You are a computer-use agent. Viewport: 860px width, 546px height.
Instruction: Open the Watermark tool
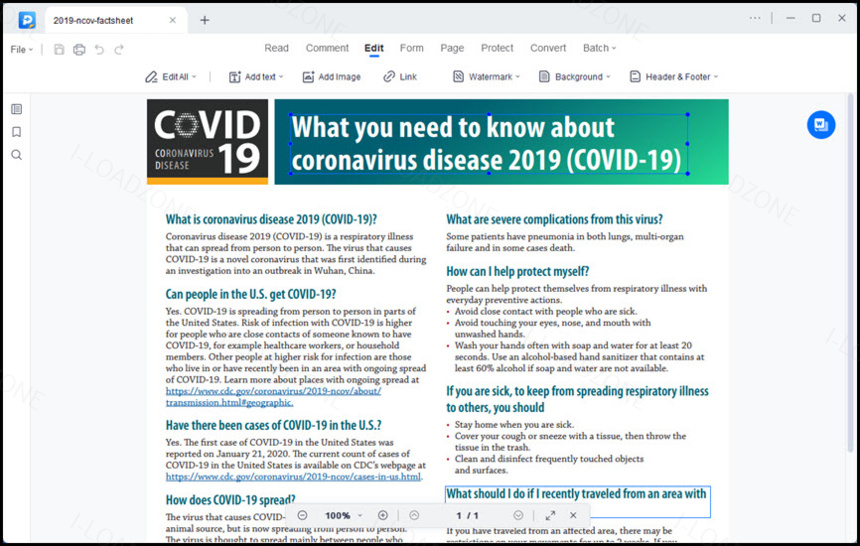(486, 77)
